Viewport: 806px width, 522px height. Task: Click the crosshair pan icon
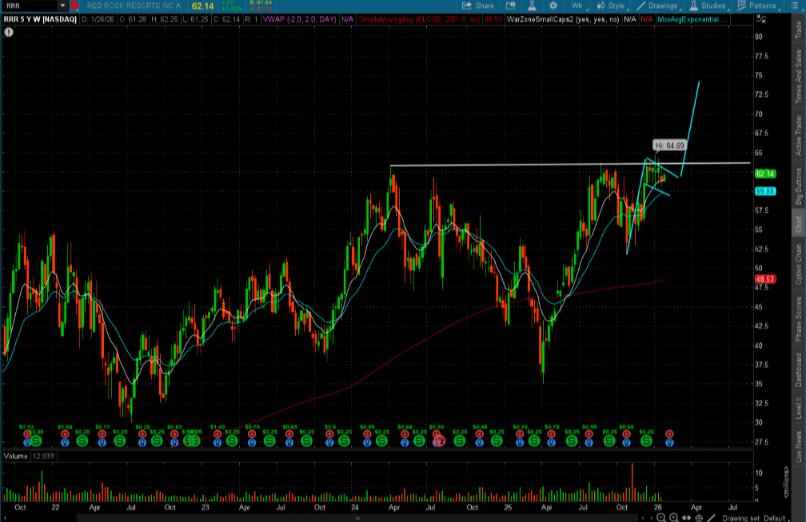pos(699,517)
